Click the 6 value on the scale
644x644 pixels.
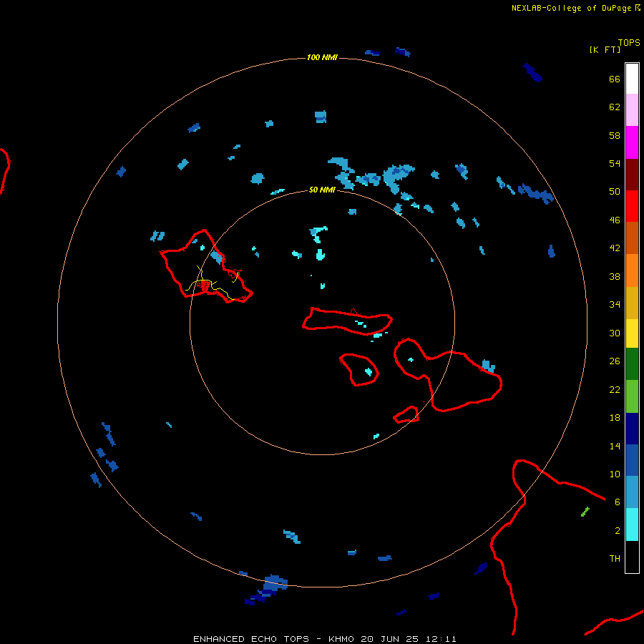(x=617, y=502)
